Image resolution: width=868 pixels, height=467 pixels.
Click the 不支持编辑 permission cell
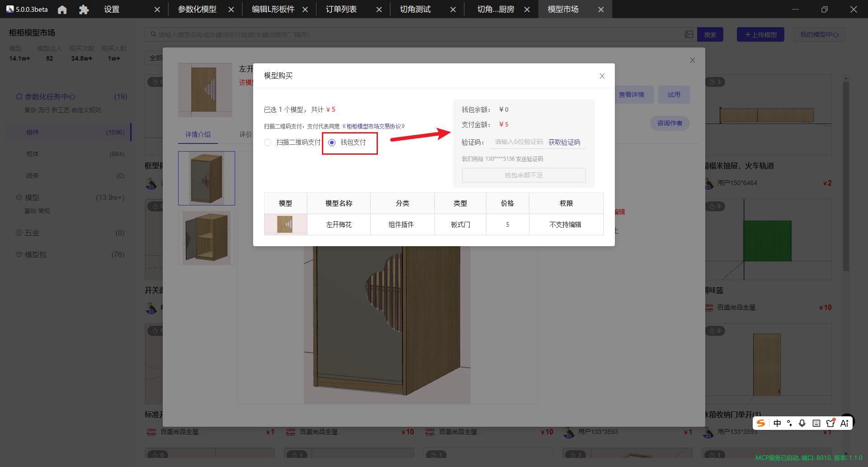[566, 224]
